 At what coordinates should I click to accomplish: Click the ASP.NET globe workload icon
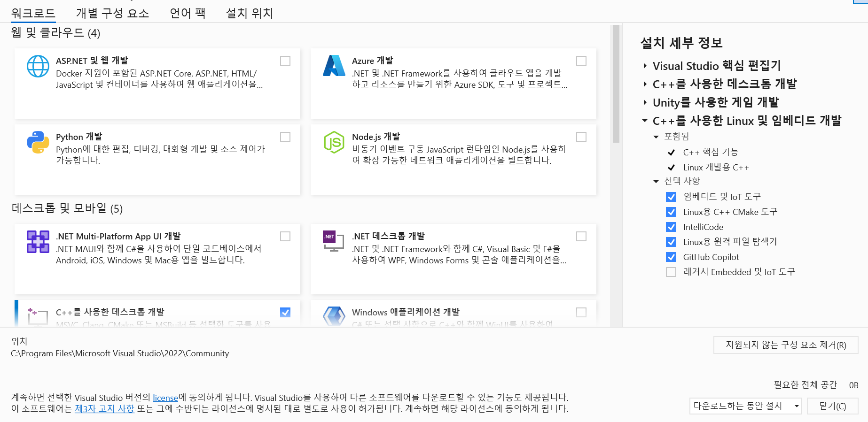[38, 66]
